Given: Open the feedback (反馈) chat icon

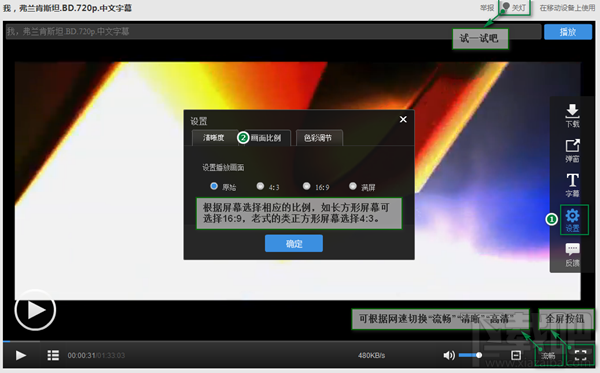Looking at the screenshot, I should (572, 254).
